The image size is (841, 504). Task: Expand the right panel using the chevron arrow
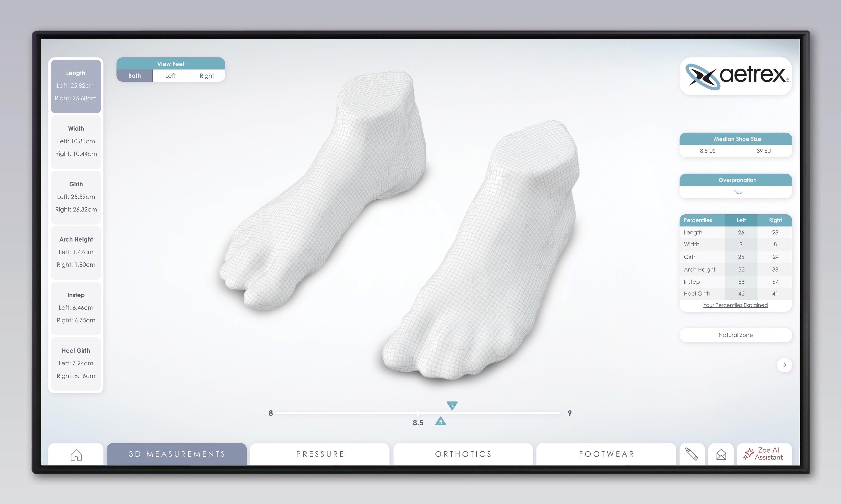pos(784,365)
